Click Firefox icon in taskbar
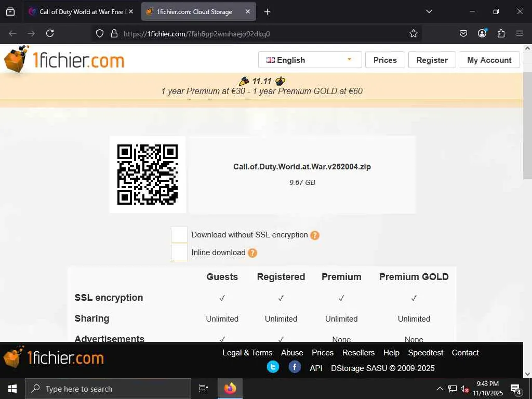 pyautogui.click(x=230, y=389)
